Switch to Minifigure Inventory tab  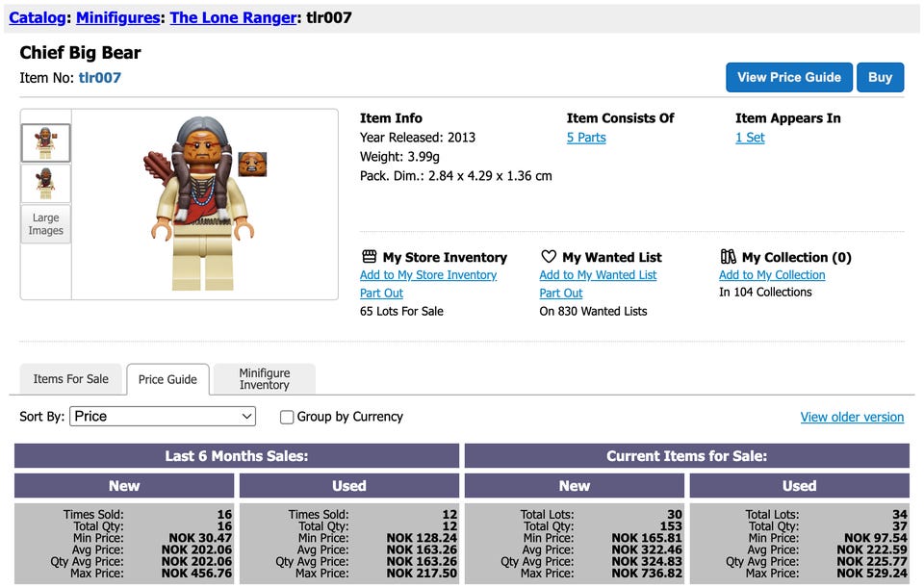[x=264, y=379]
